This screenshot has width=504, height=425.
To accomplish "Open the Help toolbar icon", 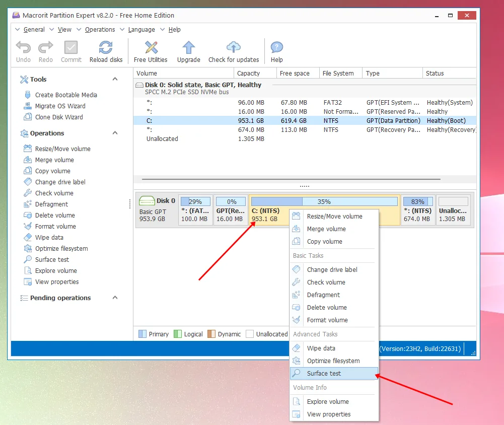I will (x=276, y=48).
